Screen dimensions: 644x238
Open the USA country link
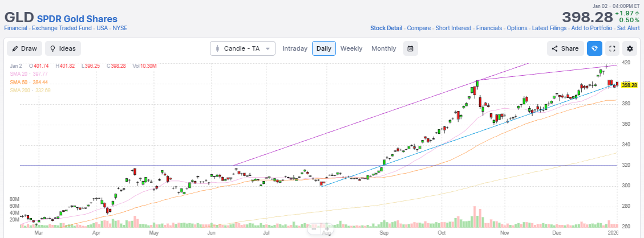click(x=103, y=28)
